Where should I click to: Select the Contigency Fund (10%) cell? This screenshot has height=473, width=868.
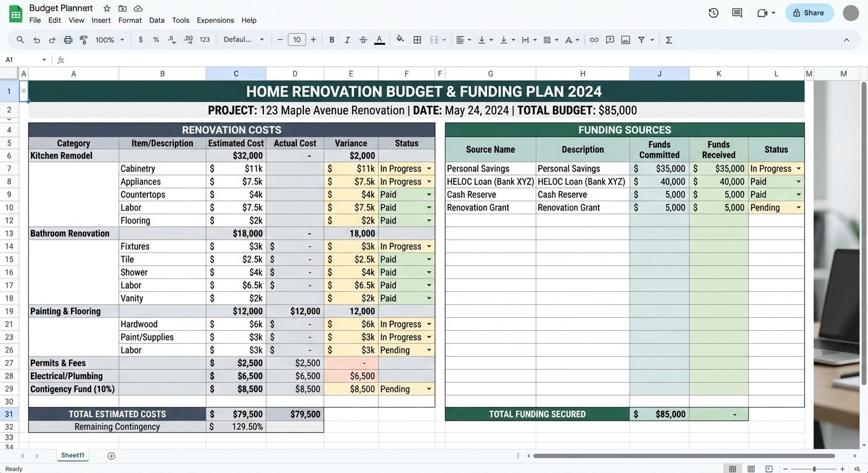pos(73,389)
